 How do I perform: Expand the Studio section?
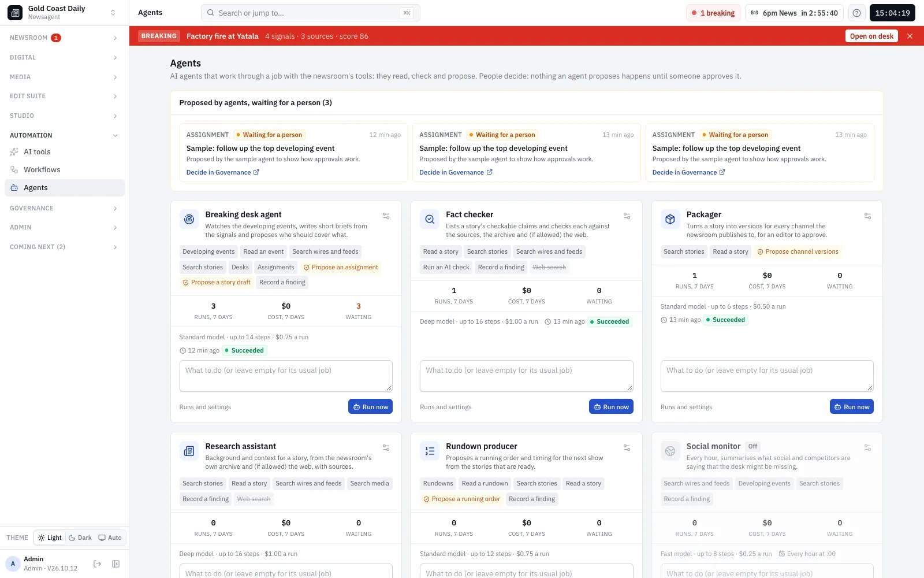click(x=65, y=116)
